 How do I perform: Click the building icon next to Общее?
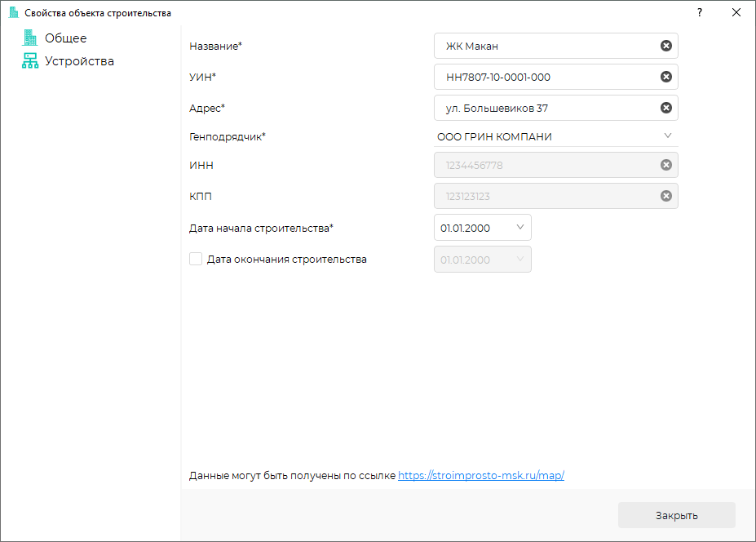point(30,38)
